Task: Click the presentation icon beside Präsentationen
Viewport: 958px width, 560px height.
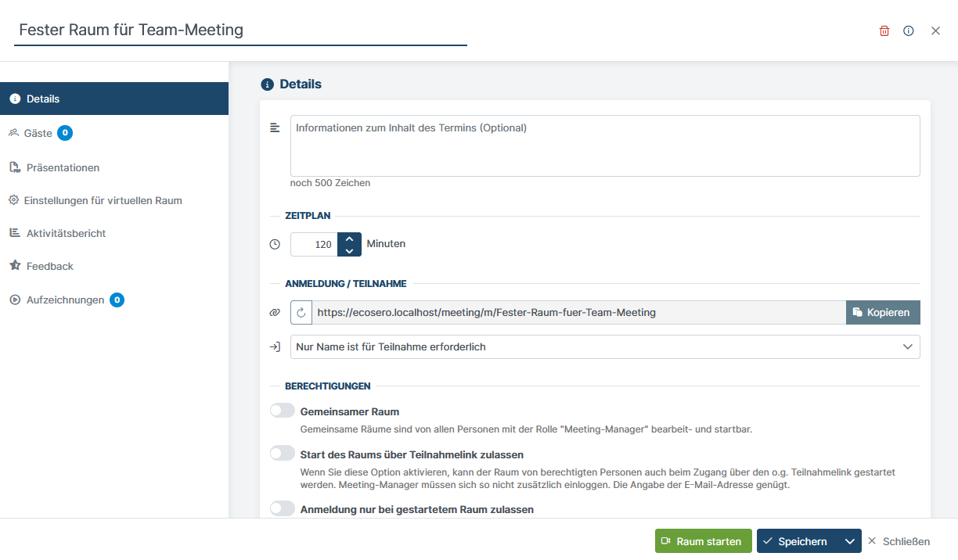Action: coord(13,167)
